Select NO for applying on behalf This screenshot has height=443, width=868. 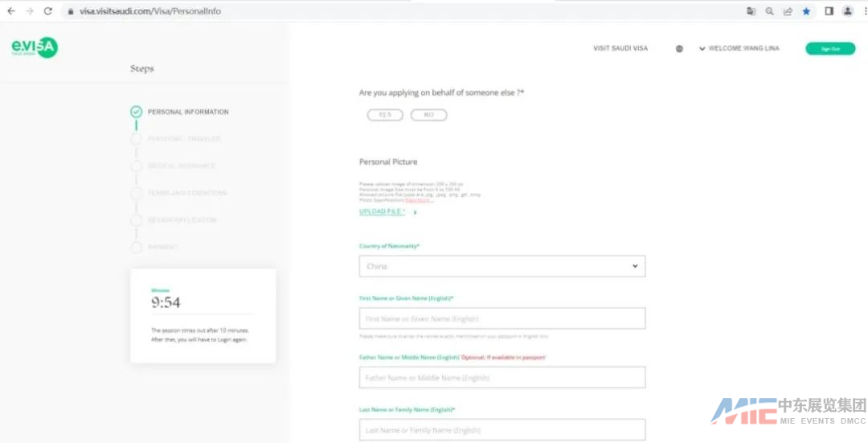pos(428,115)
